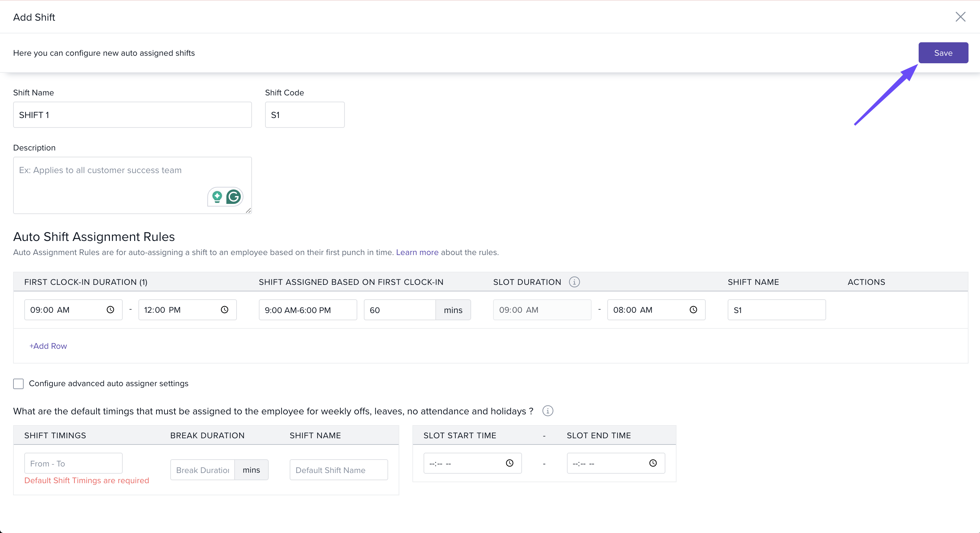Click the Shift Name field containing SHIFT 1
The image size is (980, 533).
pos(132,115)
